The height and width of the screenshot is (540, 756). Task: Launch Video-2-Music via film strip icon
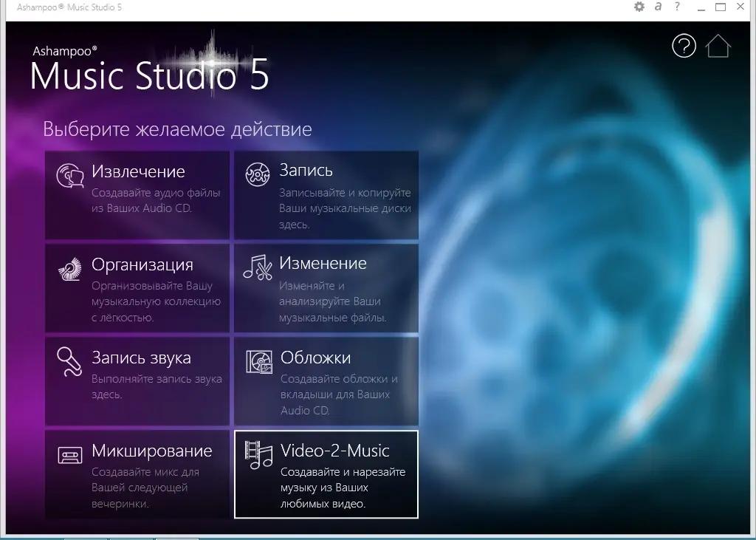click(258, 454)
